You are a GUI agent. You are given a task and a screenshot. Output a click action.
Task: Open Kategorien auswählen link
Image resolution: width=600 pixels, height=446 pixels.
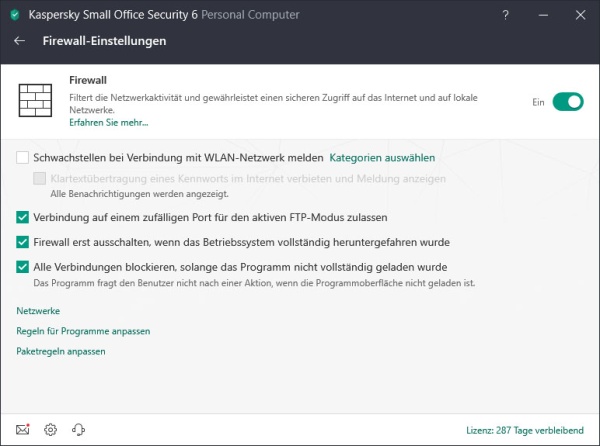point(382,158)
